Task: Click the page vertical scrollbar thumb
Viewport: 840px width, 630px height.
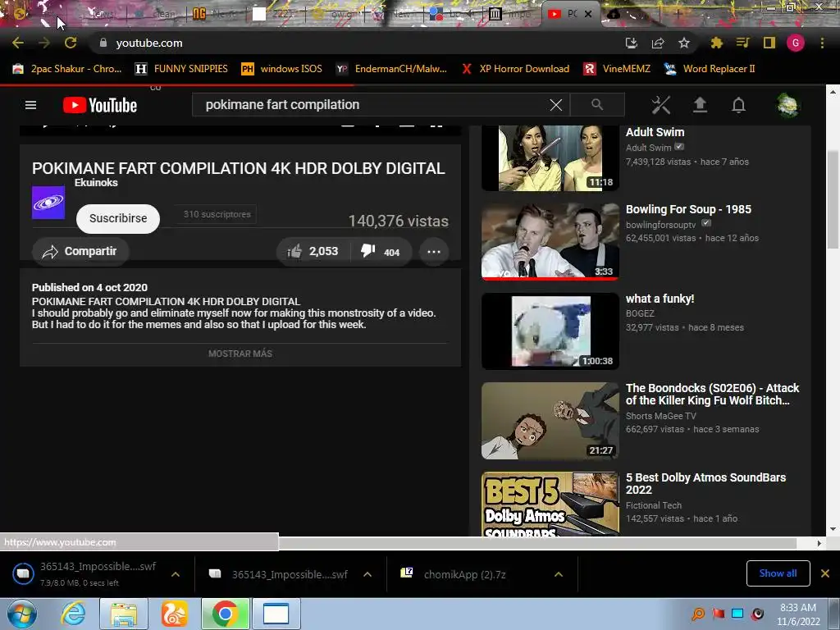Action: point(833,199)
